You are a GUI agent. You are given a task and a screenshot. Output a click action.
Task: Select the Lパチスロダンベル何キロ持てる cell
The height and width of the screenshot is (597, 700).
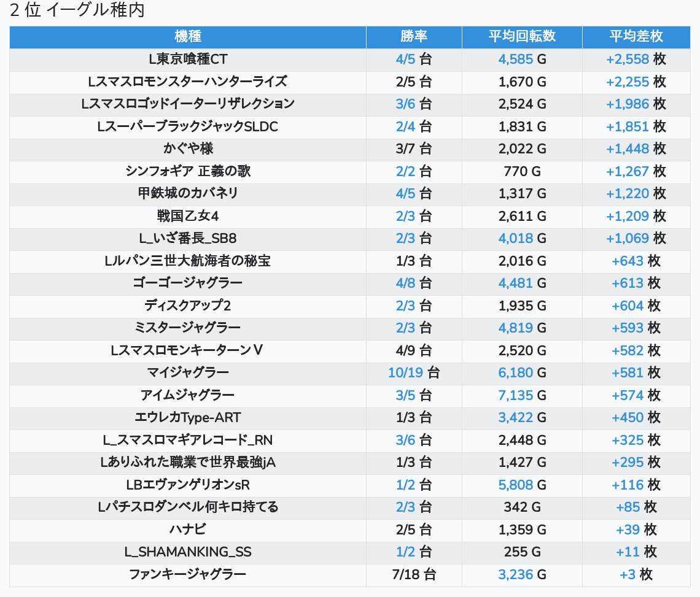(188, 507)
